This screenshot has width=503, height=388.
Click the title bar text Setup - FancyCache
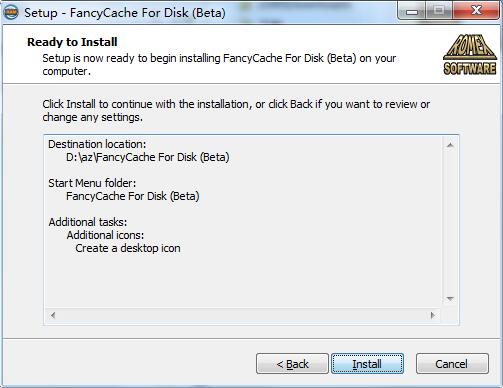(125, 13)
